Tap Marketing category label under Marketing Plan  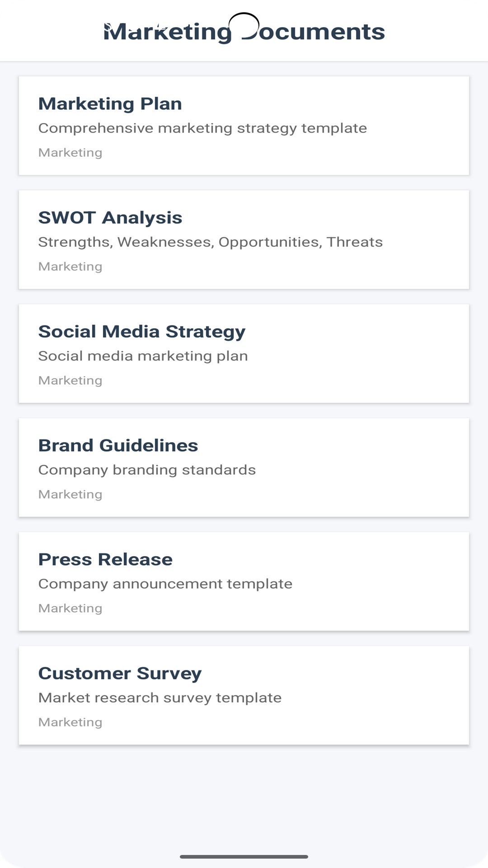[70, 153]
